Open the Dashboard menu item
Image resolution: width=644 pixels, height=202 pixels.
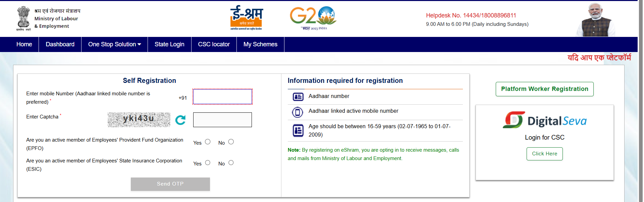click(x=60, y=44)
